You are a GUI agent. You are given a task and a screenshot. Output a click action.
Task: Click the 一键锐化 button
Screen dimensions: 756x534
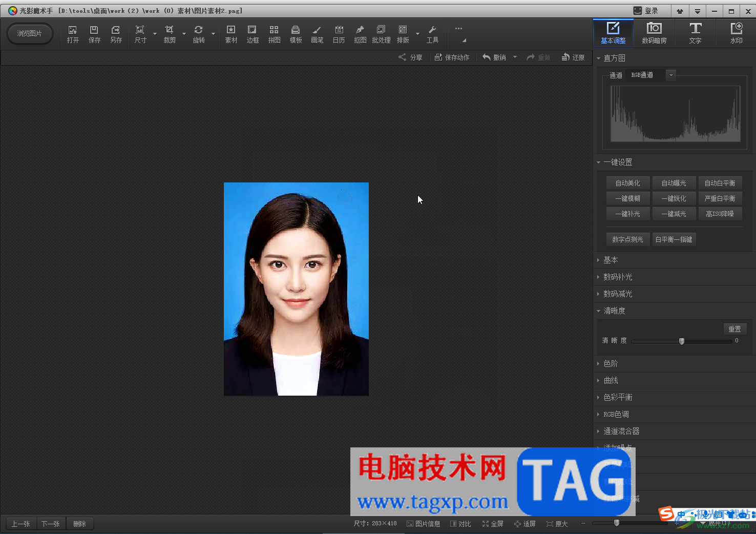coord(674,198)
